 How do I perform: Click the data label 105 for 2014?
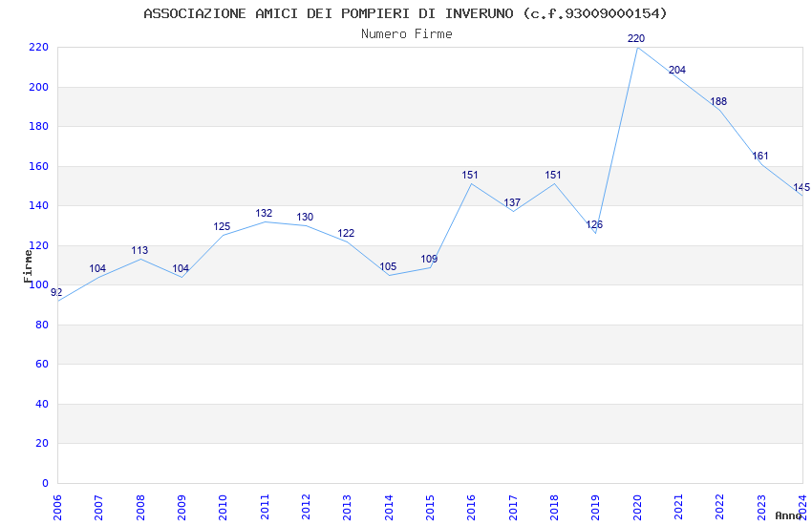(x=388, y=267)
